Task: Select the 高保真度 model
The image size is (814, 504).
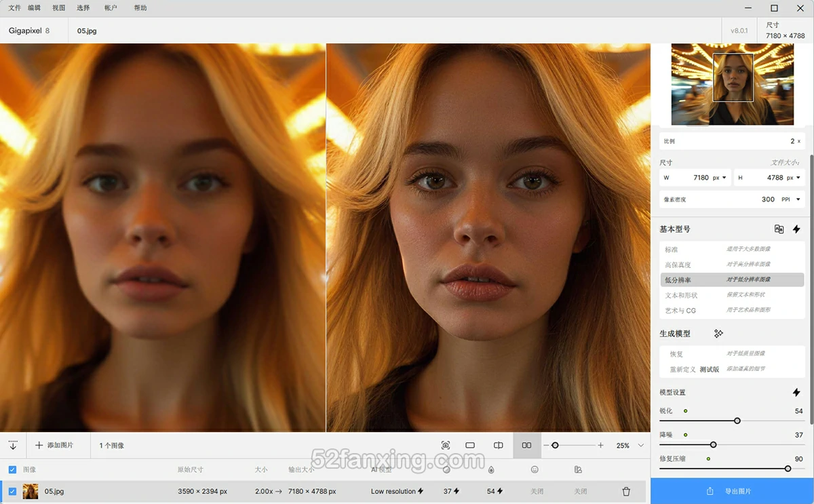Action: click(732, 265)
